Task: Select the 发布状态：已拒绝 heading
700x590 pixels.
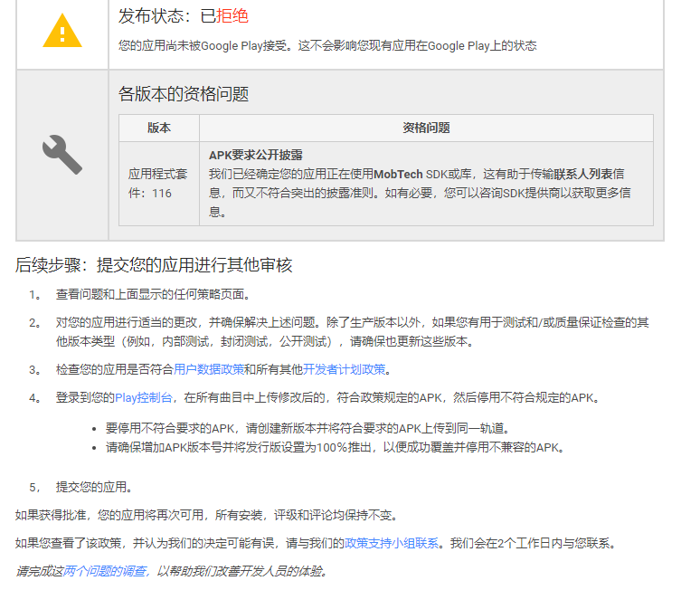Action: (183, 16)
